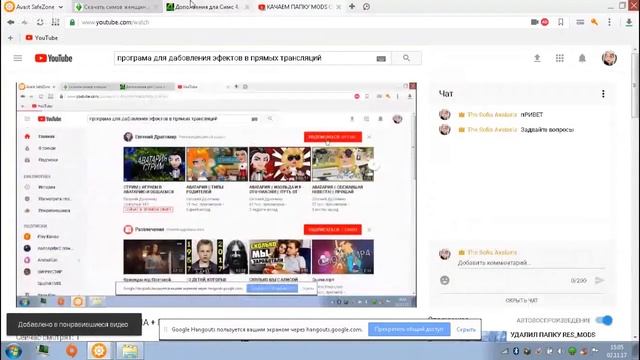Click the send message arrow in chat
The image size is (640, 360).
tap(599, 280)
